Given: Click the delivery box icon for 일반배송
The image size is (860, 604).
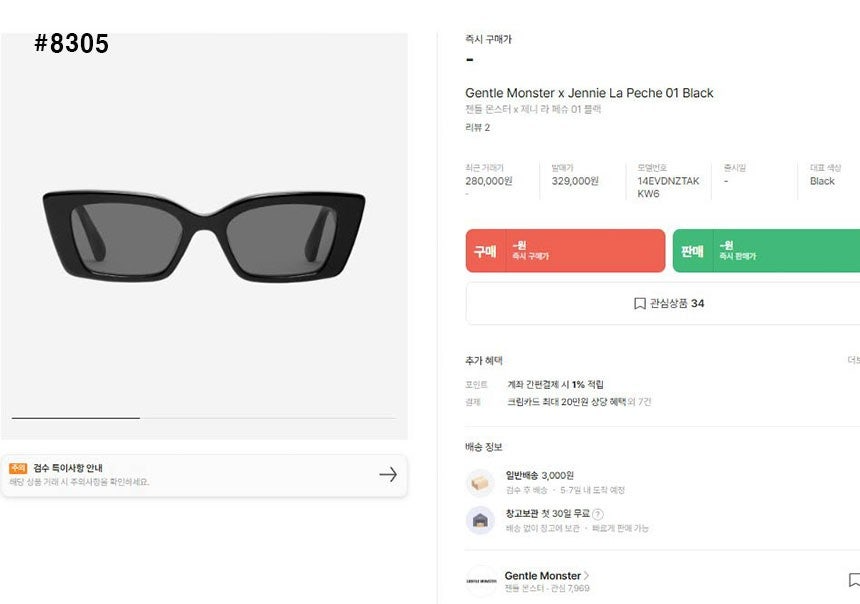Looking at the screenshot, I should coord(480,483).
